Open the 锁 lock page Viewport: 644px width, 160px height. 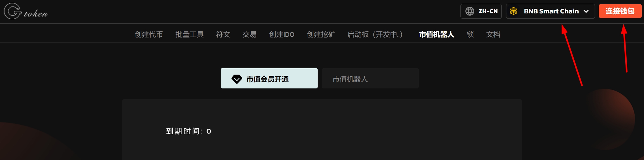pyautogui.click(x=470, y=34)
